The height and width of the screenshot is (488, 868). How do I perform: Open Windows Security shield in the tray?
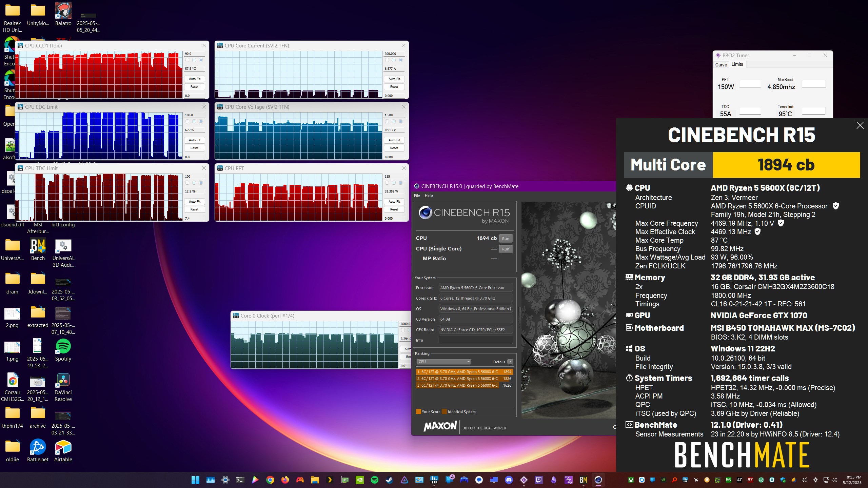pyautogui.click(x=783, y=480)
